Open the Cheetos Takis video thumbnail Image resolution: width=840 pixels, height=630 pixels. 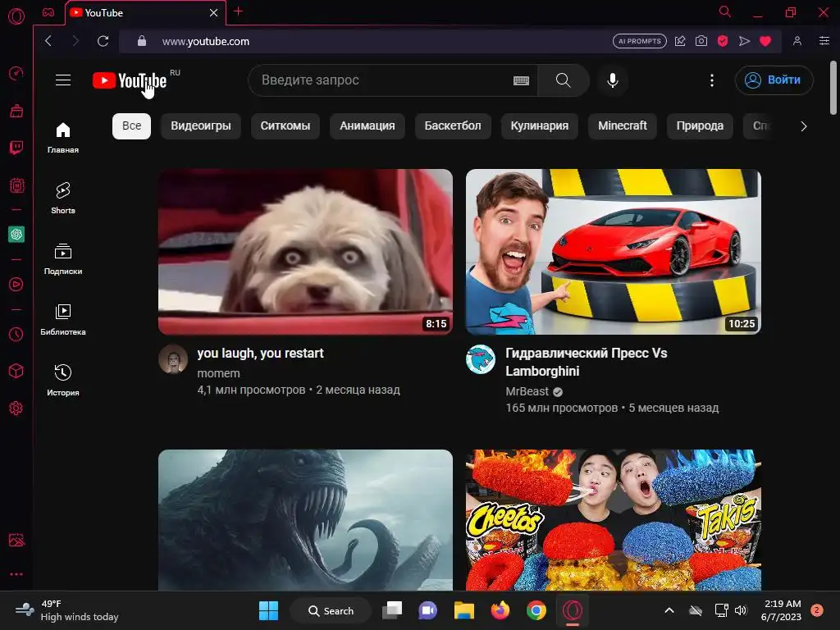[x=614, y=519]
